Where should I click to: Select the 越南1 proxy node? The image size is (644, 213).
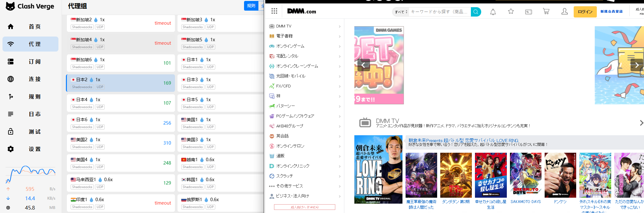point(221,163)
